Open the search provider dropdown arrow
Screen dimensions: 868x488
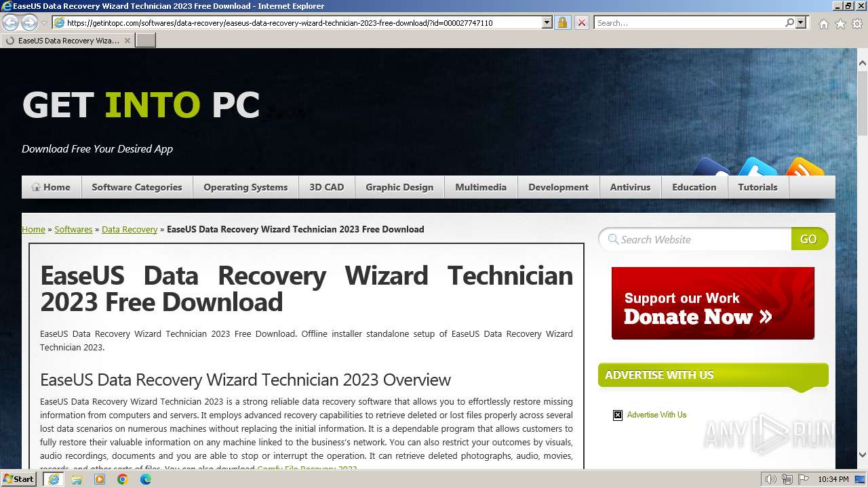(801, 23)
